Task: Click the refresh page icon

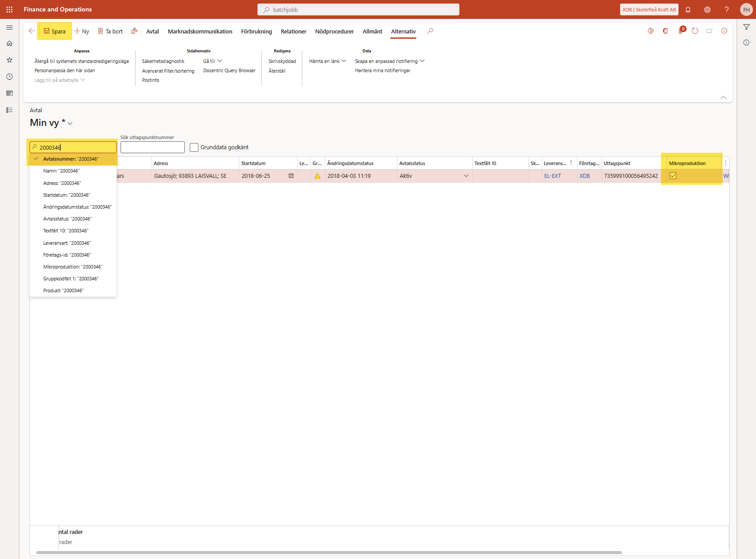Action: (x=695, y=31)
